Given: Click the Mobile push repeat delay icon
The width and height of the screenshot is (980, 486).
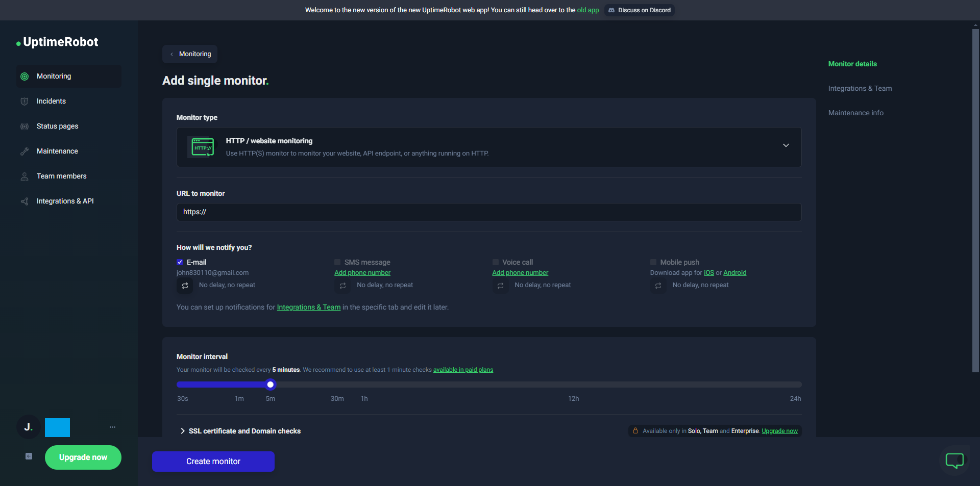Looking at the screenshot, I should click(x=658, y=286).
